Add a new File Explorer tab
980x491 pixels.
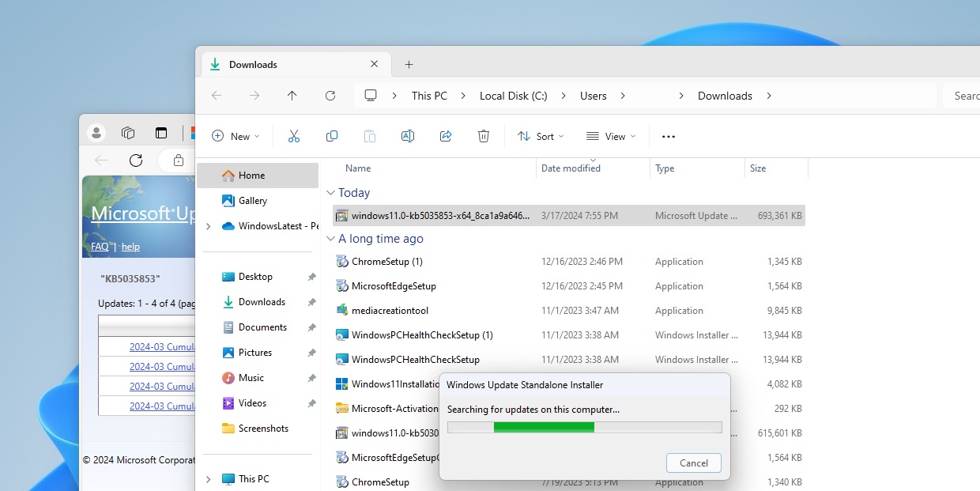click(409, 65)
